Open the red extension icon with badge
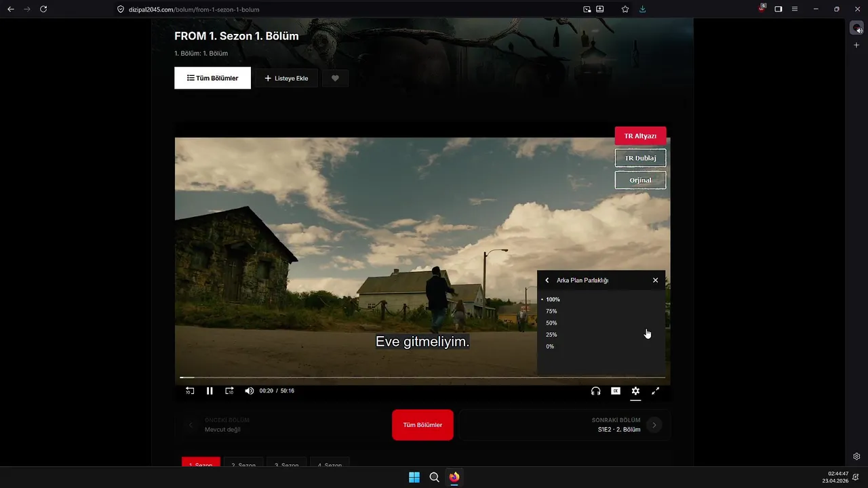This screenshot has width=868, height=488. point(762,9)
